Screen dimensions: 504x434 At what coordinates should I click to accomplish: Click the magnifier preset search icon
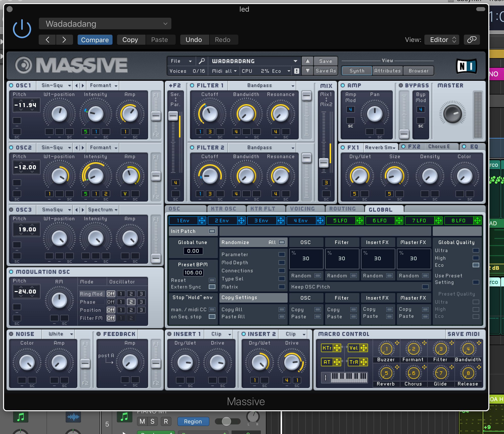(202, 61)
